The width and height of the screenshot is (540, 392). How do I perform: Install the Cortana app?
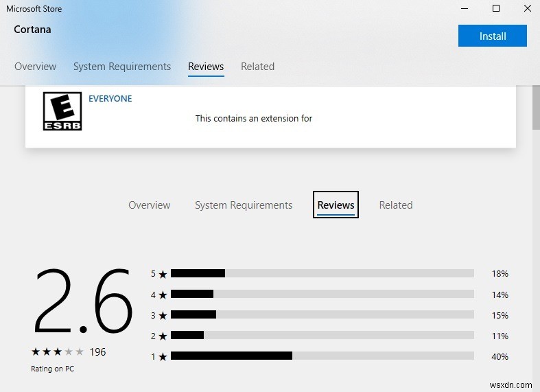pos(492,36)
